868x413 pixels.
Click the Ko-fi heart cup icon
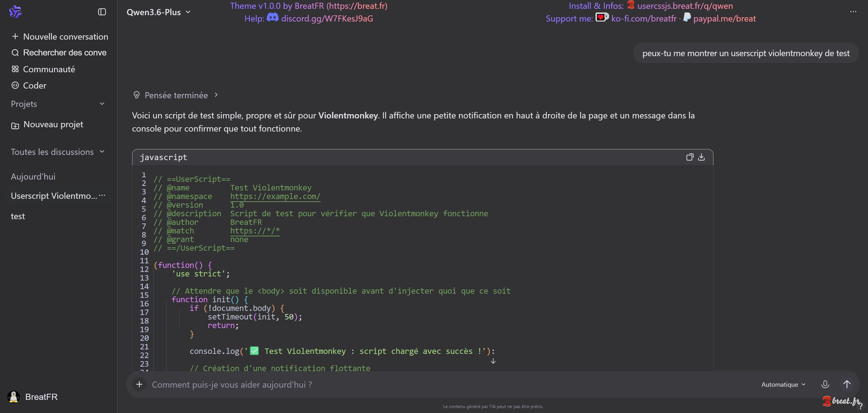pos(602,17)
